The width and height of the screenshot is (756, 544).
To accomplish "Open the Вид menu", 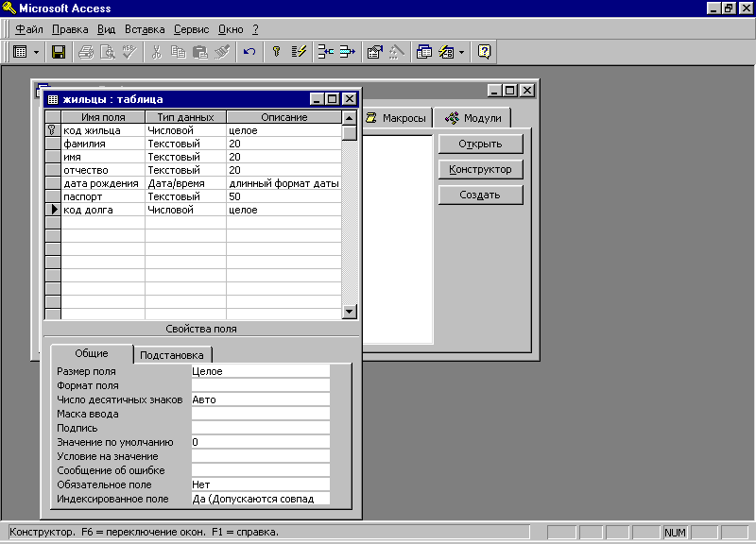I will [106, 29].
